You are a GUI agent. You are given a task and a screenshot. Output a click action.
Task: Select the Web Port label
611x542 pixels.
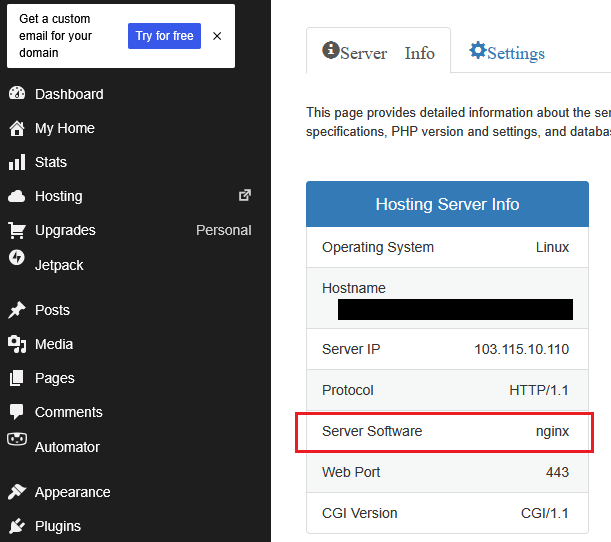(x=351, y=472)
